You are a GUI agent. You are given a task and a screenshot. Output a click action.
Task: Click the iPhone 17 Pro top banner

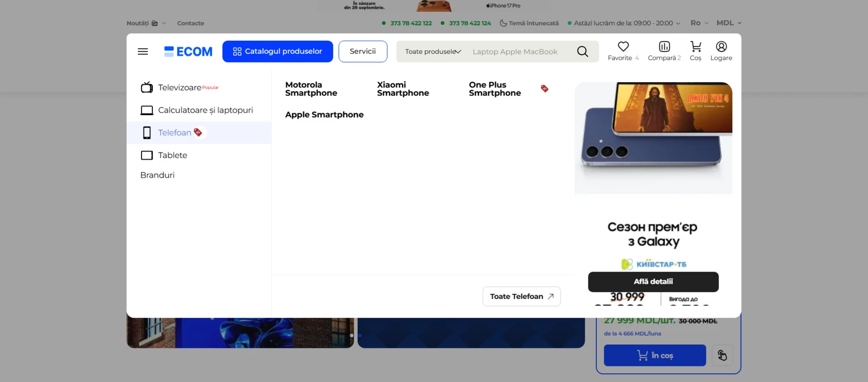(x=434, y=6)
